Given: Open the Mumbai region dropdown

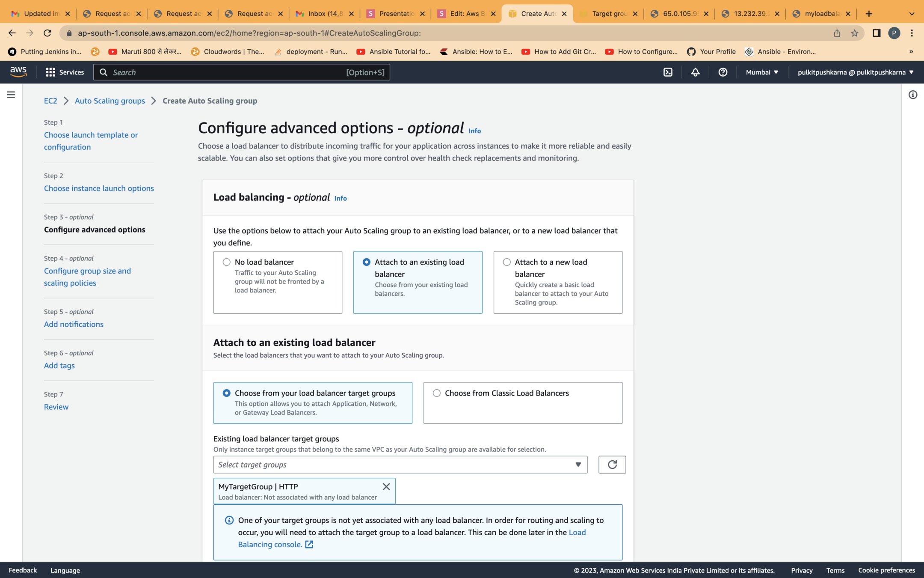Looking at the screenshot, I should [x=762, y=72].
